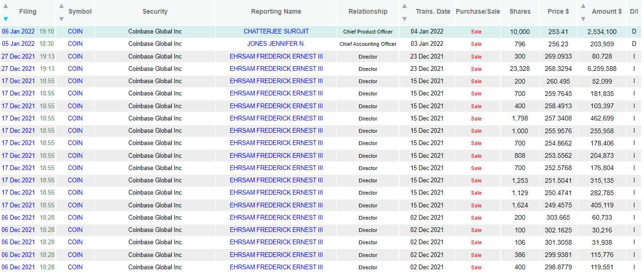This screenshot has width=644, height=274.
Task: Select the 1,798 shares cell
Action: [520, 118]
